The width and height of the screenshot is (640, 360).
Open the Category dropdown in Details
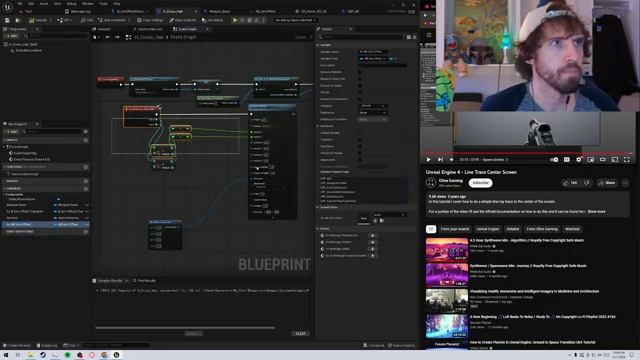coord(372,106)
